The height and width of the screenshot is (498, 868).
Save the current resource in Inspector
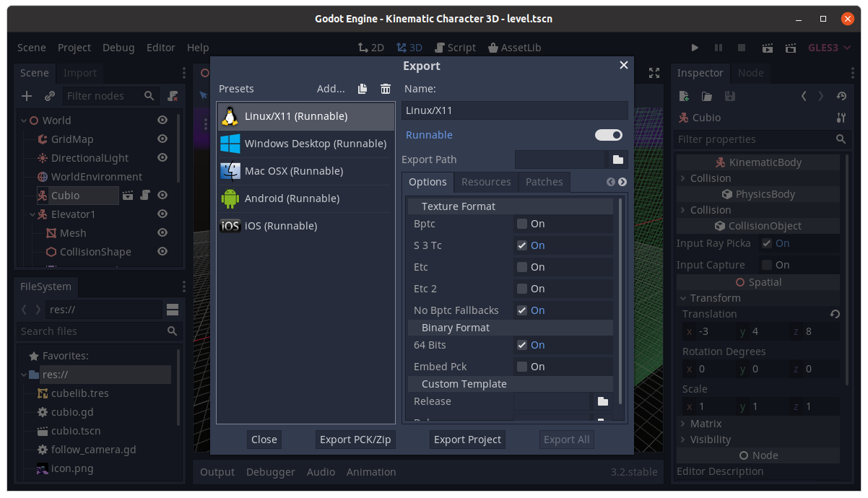[729, 96]
